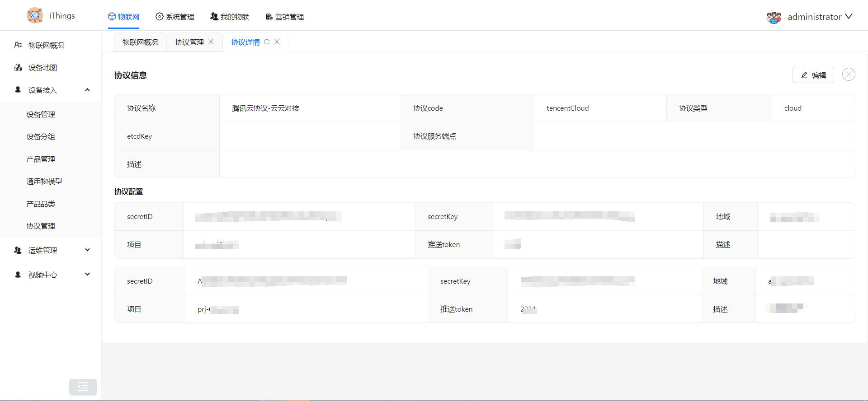Viewport: 868px width, 401px height.
Task: Click the 编辑 button
Action: [813, 75]
